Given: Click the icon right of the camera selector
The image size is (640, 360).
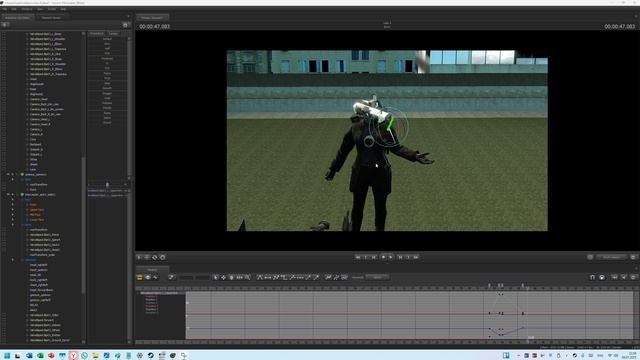Looking at the screenshot, I should pyautogui.click(x=633, y=257).
